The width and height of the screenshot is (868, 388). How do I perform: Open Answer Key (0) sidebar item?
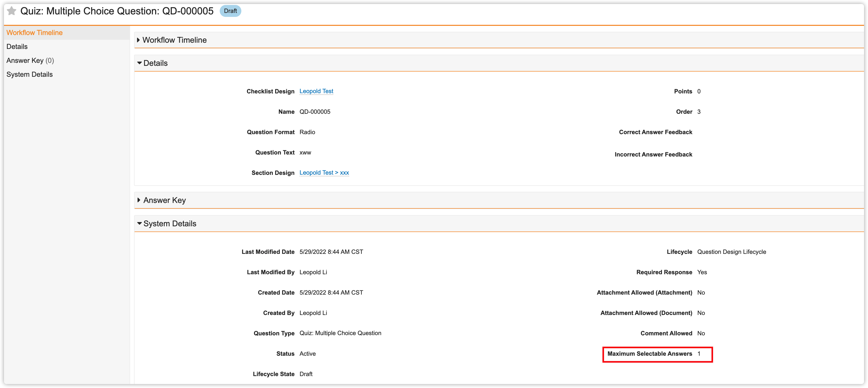(30, 60)
